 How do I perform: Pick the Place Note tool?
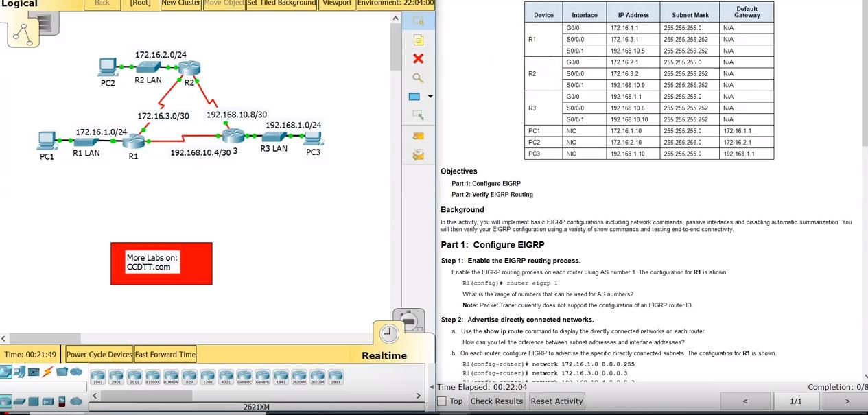click(418, 40)
